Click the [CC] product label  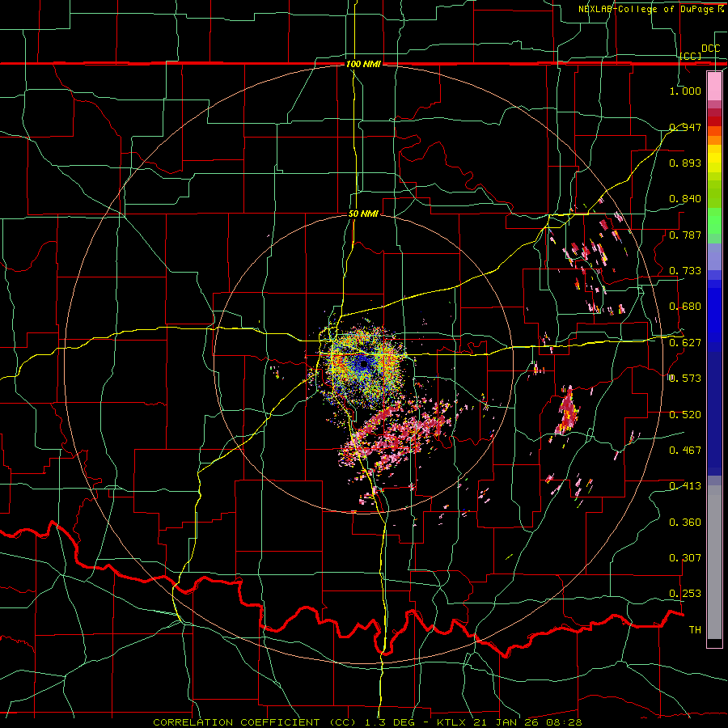click(691, 56)
